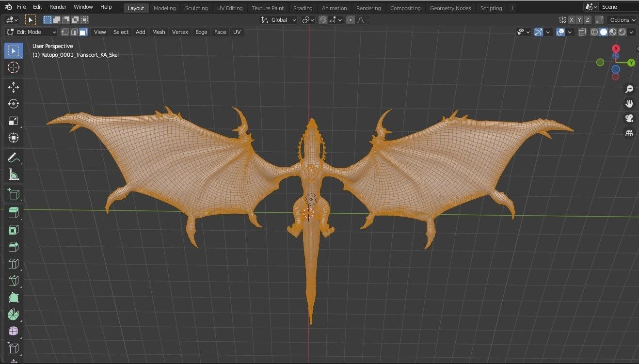
Task: Toggle Z axis mirror
Action: pos(588,20)
